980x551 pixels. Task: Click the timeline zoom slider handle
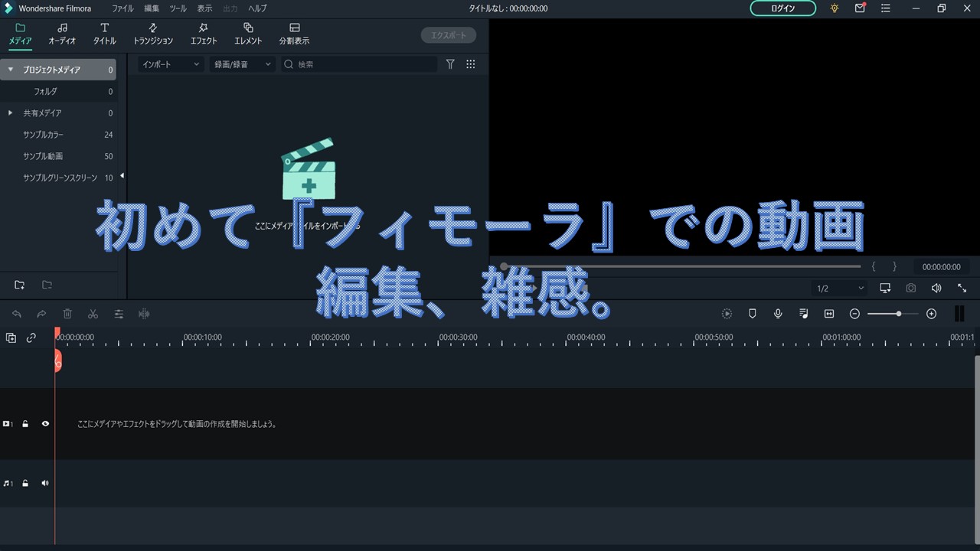click(898, 314)
